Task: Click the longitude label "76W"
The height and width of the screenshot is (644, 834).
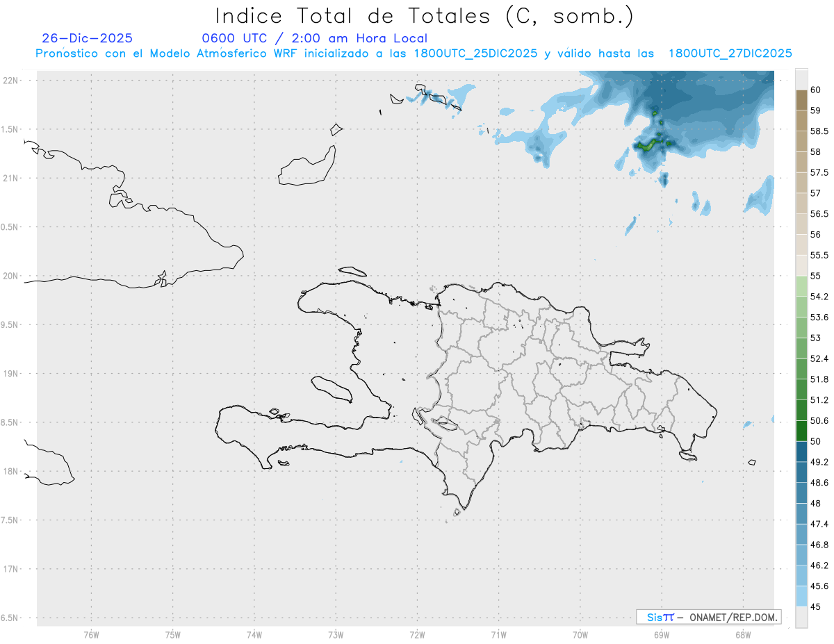Action: [x=91, y=634]
